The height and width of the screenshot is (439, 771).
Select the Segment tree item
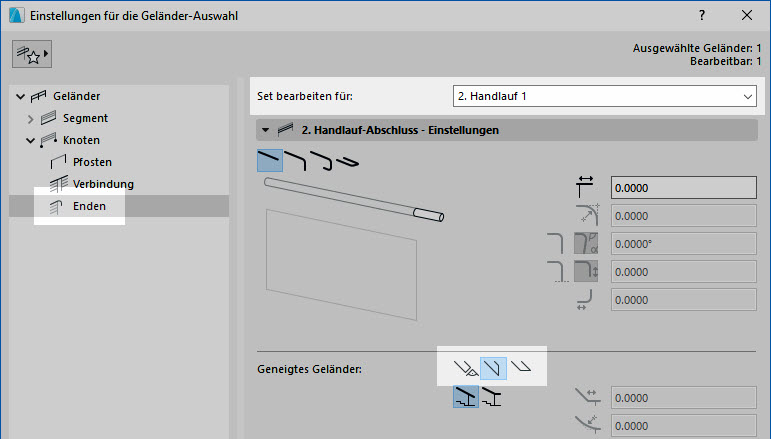(x=85, y=118)
